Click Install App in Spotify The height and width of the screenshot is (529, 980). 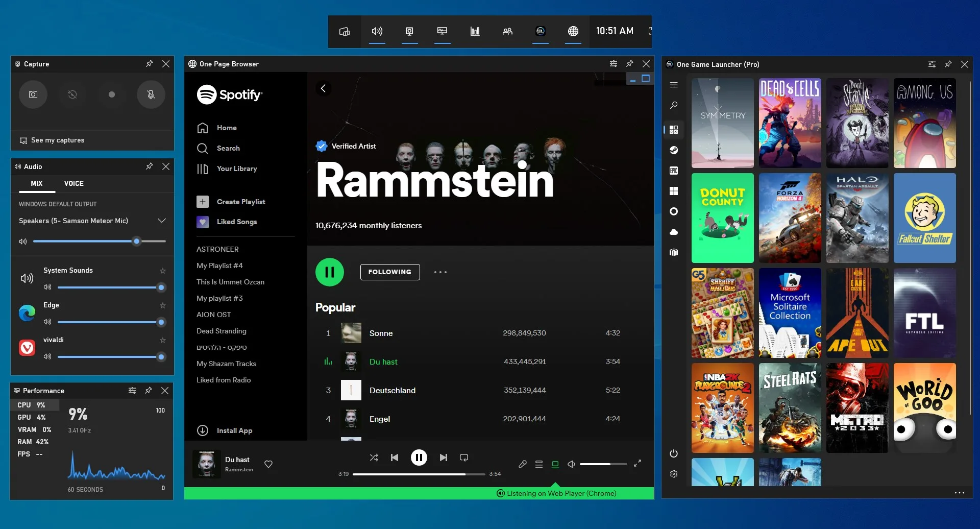pos(225,430)
